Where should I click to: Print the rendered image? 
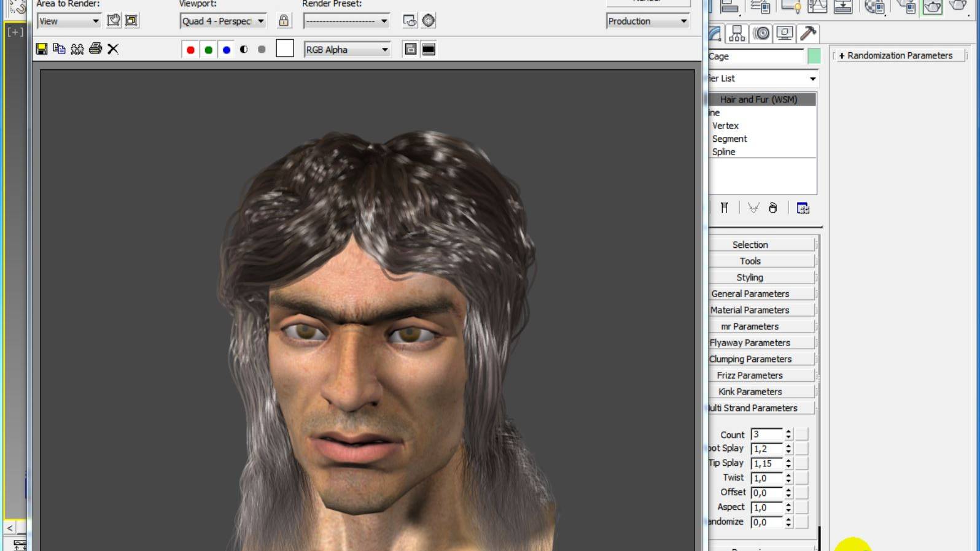click(95, 49)
